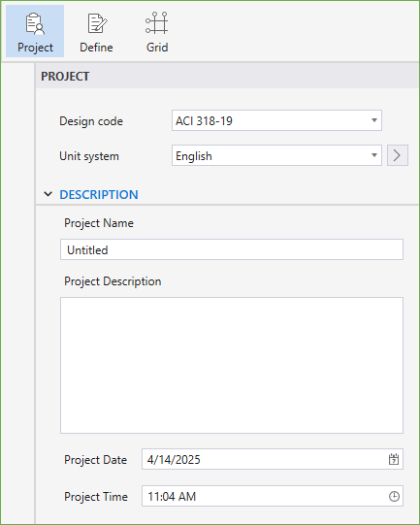Viewport: 420px width, 525px height.
Task: Click the Project Name field containing Untitled
Action: 232,249
